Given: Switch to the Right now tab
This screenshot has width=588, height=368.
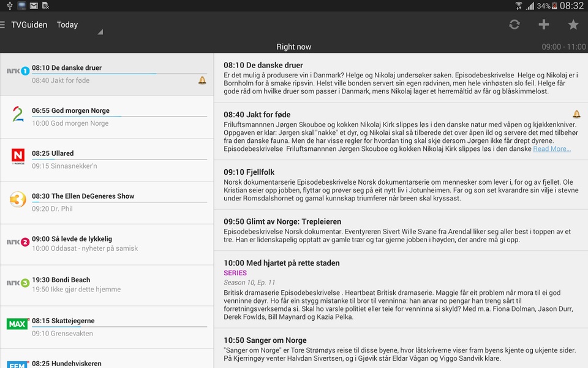Looking at the screenshot, I should (x=293, y=47).
